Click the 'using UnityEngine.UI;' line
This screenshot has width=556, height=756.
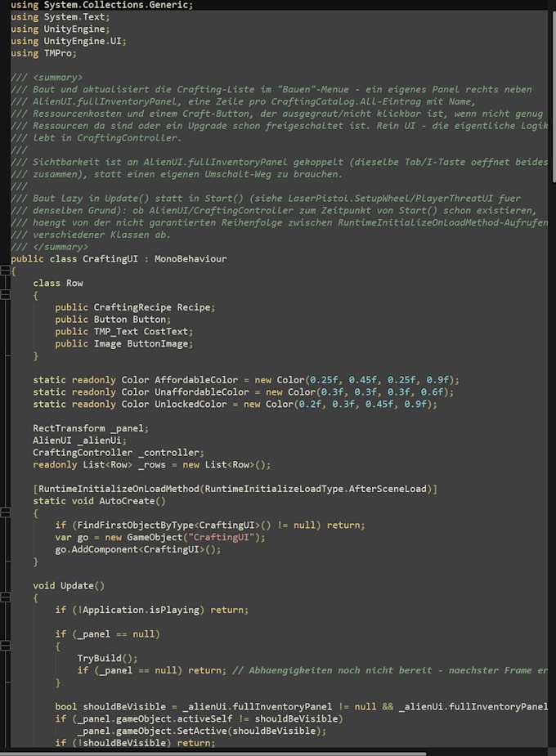point(69,41)
